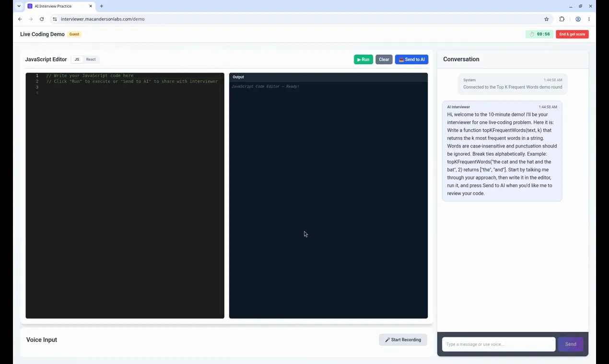View site information icon in address bar

(x=55, y=19)
